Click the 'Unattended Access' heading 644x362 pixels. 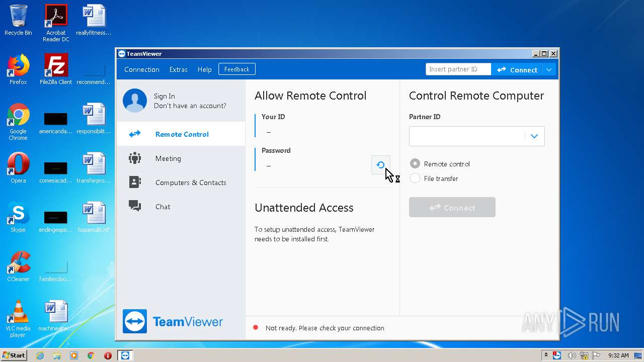tap(304, 208)
